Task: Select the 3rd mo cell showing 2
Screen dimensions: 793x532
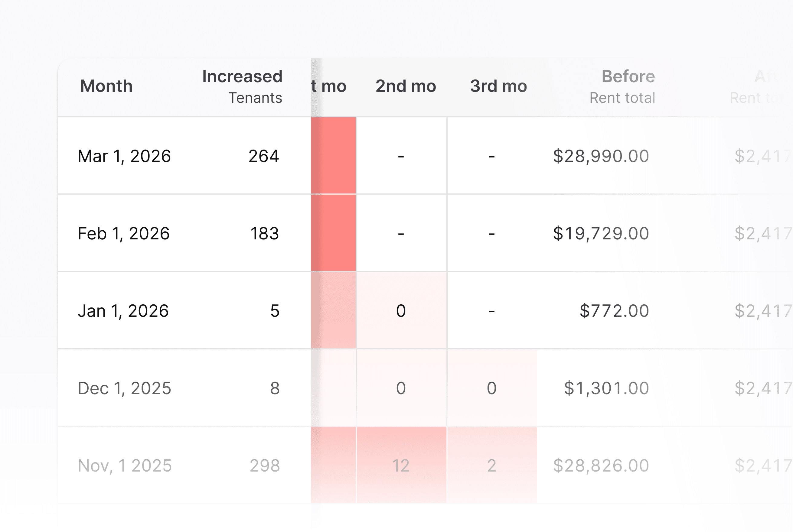Action: 491,465
